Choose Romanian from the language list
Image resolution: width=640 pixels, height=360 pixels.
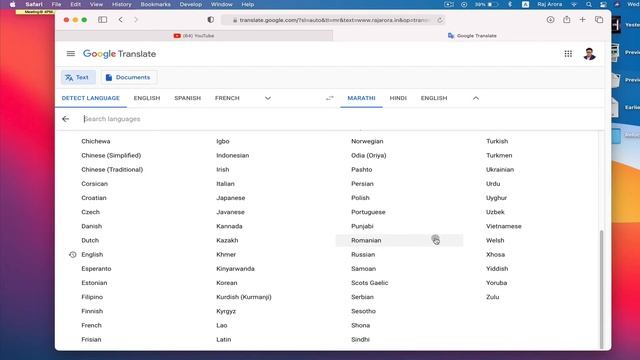tap(366, 240)
